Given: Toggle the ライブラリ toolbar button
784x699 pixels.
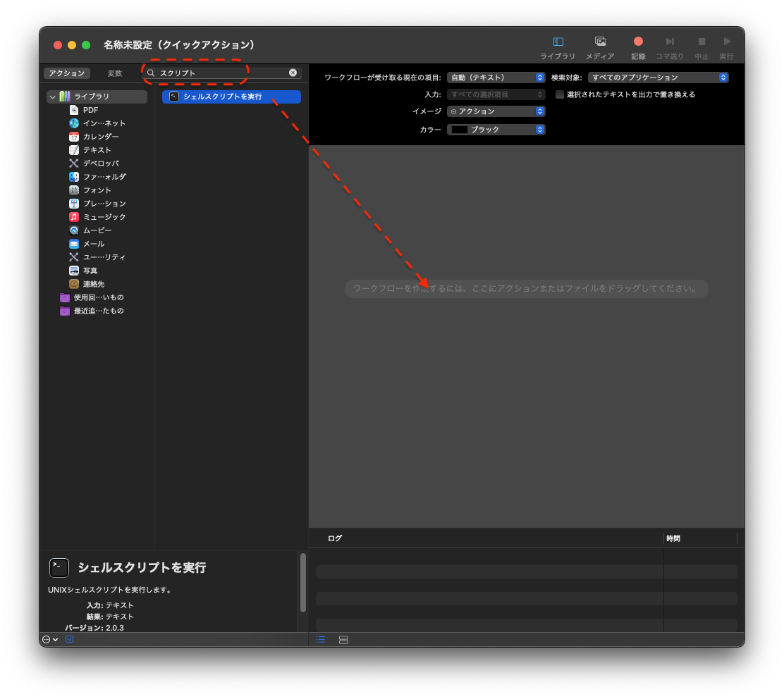Looking at the screenshot, I should pyautogui.click(x=558, y=48).
